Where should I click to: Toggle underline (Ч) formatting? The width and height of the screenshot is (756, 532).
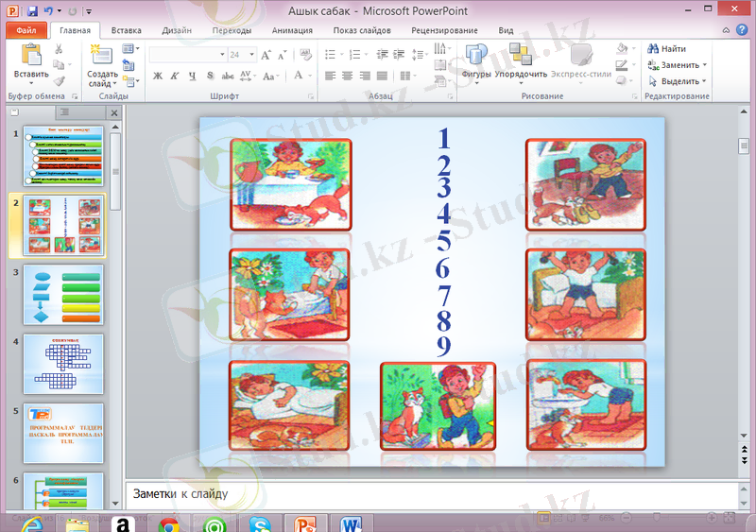192,76
